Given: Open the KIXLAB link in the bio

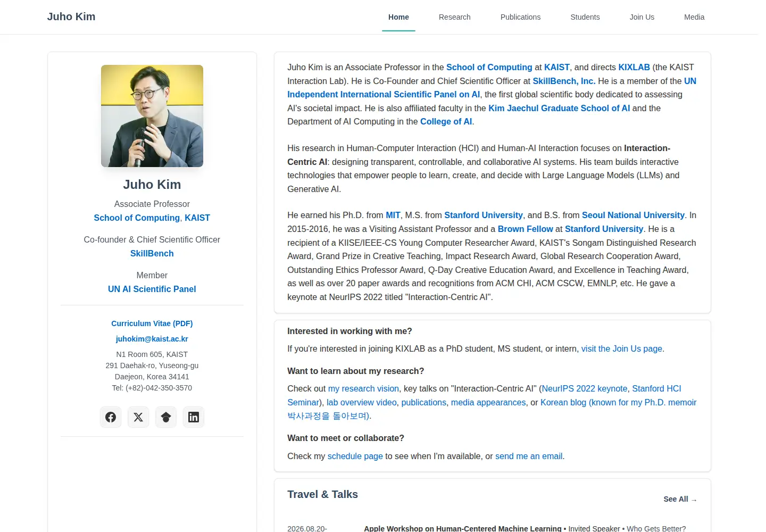Looking at the screenshot, I should (634, 67).
